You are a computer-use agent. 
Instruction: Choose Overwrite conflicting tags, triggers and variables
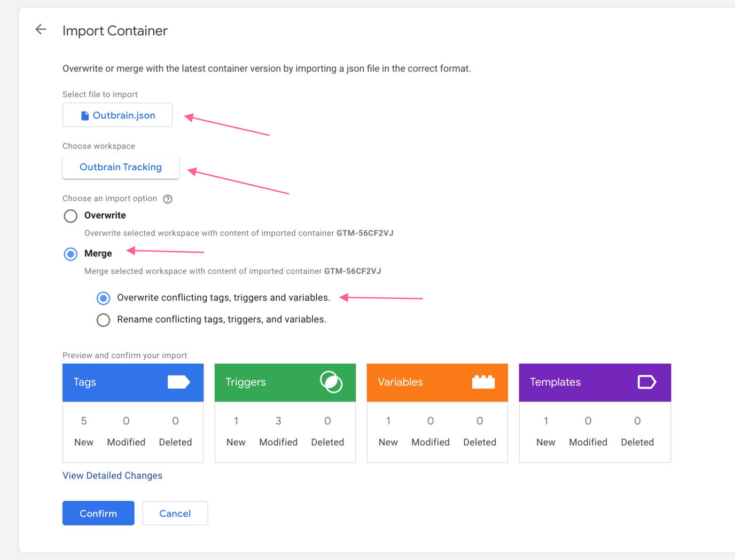pyautogui.click(x=103, y=298)
